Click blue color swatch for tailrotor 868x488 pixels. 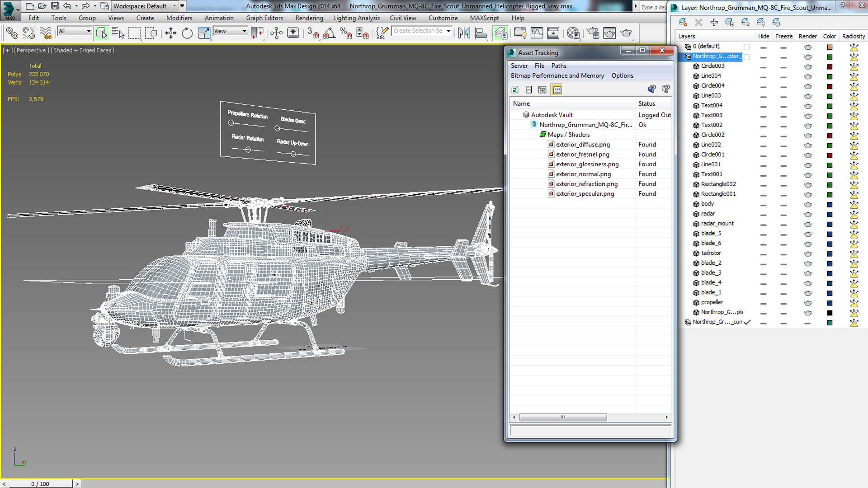830,253
